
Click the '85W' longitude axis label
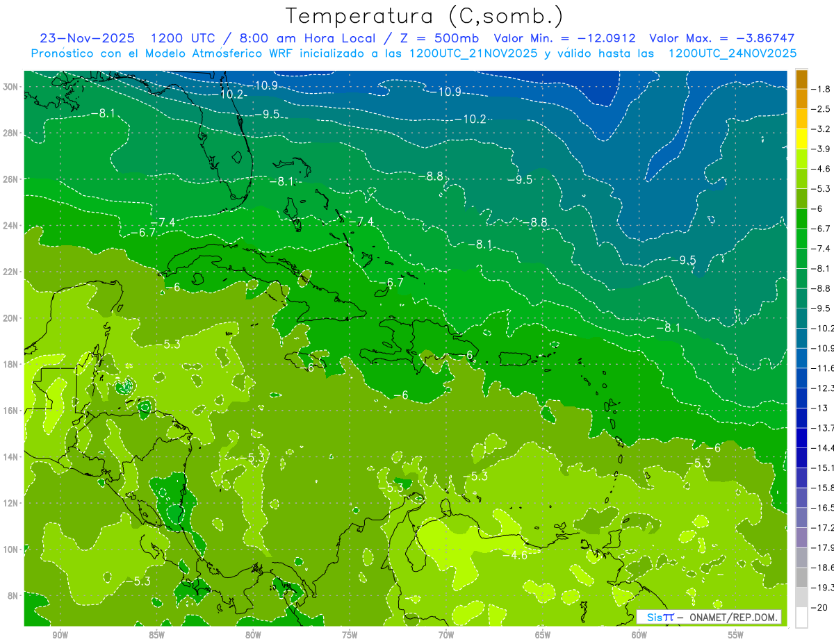pos(156,636)
